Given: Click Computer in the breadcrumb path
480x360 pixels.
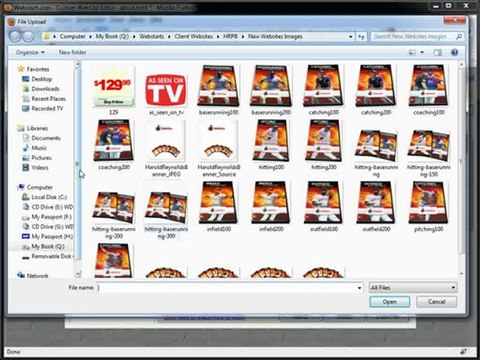Looking at the screenshot, I should (72, 36).
